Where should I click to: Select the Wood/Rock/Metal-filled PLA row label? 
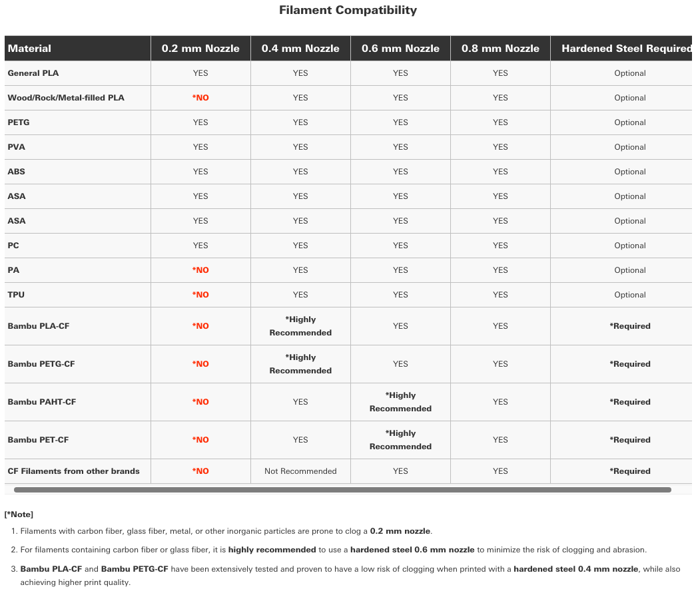pyautogui.click(x=66, y=98)
